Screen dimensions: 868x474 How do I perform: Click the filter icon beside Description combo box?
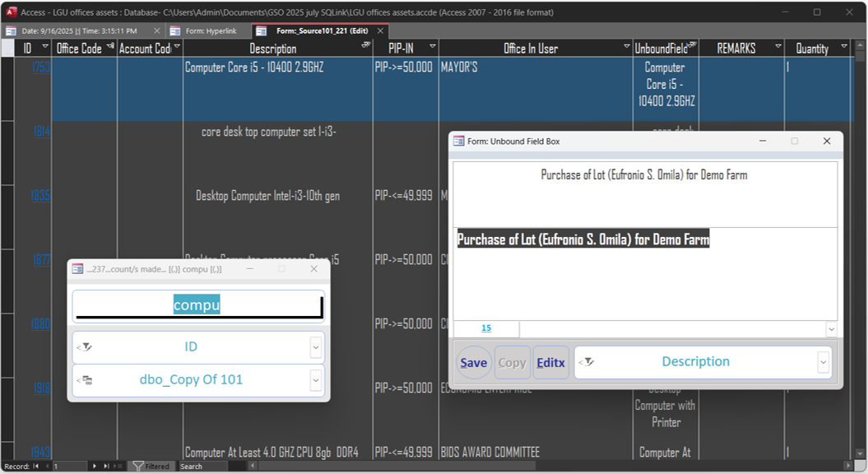click(x=587, y=362)
